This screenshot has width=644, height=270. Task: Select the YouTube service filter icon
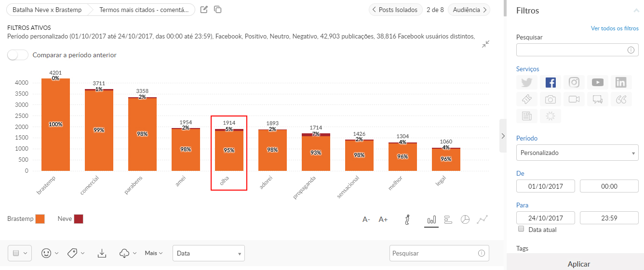click(x=598, y=82)
